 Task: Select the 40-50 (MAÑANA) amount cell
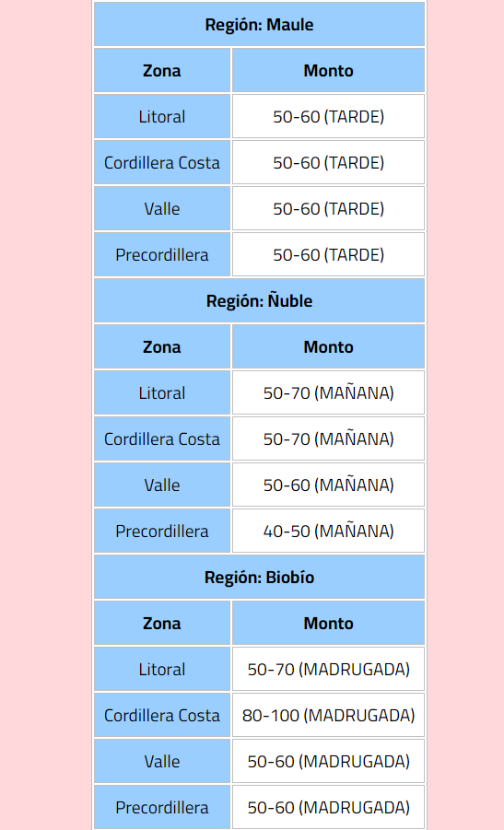(x=328, y=531)
